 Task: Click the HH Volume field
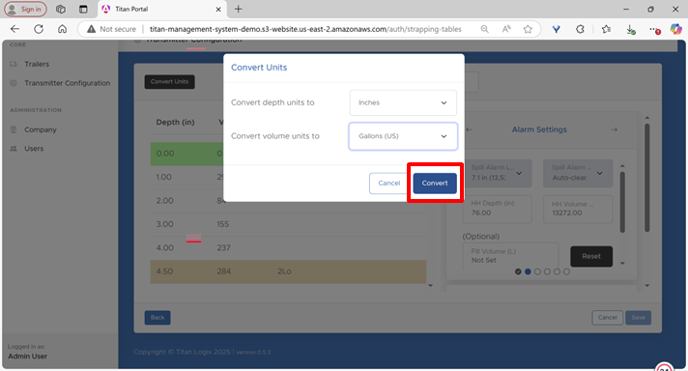coord(578,209)
